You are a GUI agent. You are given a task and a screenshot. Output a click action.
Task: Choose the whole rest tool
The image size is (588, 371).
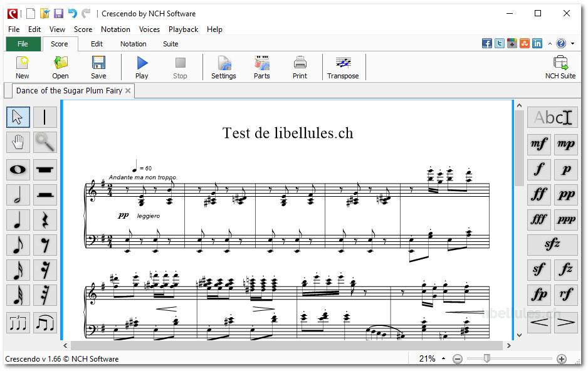[x=45, y=169]
